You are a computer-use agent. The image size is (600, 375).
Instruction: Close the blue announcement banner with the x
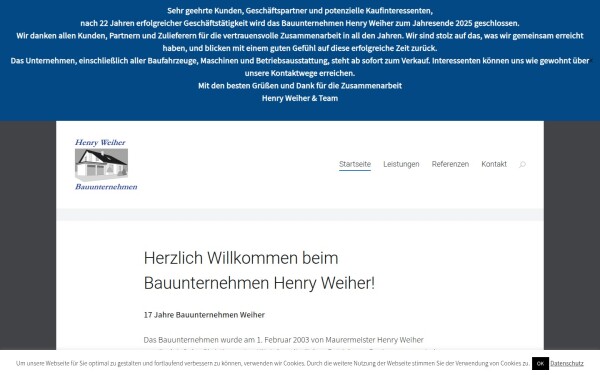point(591,60)
